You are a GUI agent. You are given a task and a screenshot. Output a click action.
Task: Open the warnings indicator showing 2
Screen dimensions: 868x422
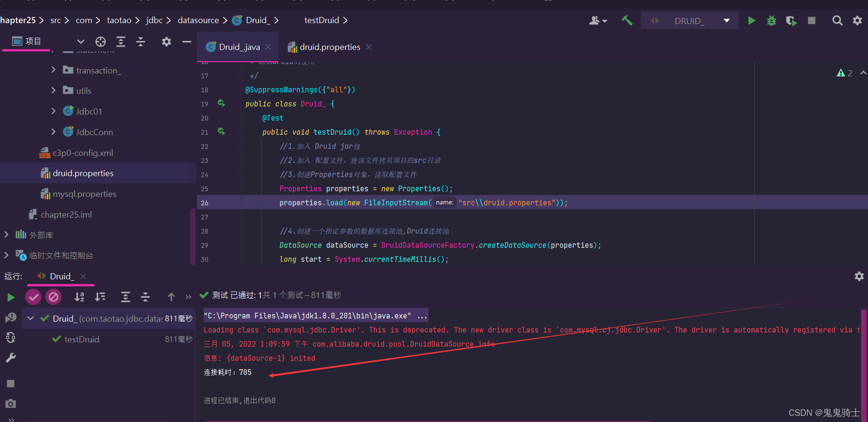[x=844, y=73]
